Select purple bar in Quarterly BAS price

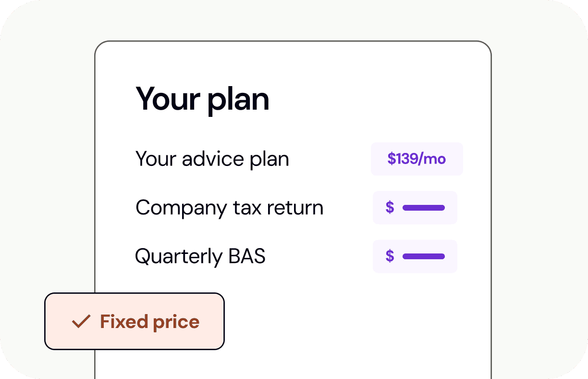coord(423,256)
